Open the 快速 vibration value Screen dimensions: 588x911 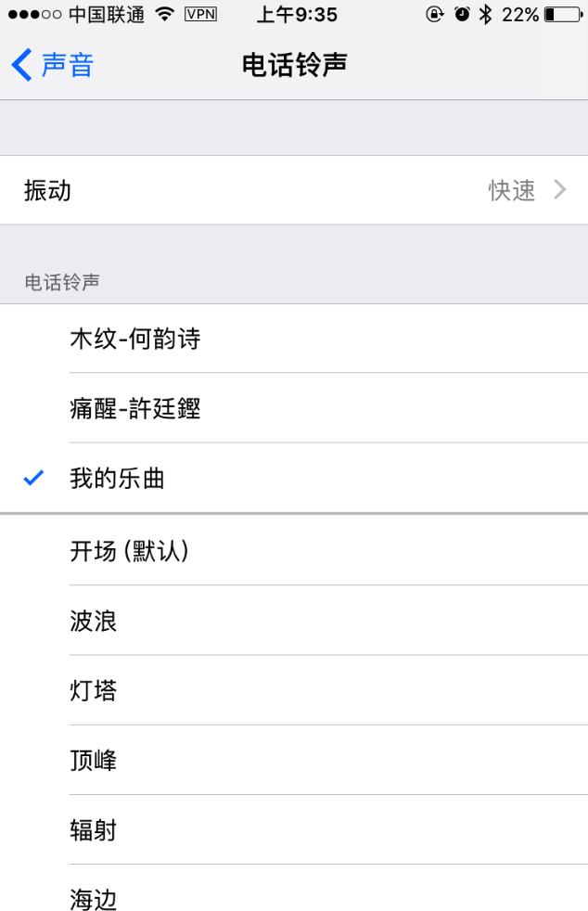coord(511,190)
